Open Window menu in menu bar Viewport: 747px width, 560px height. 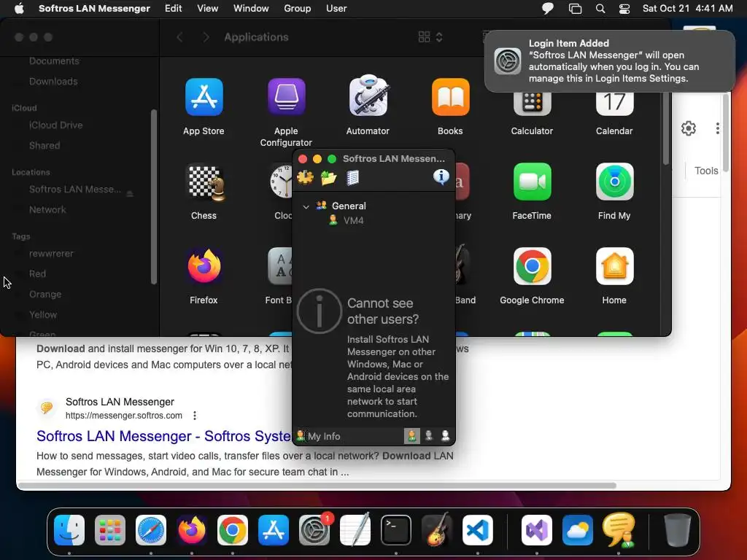pos(251,9)
